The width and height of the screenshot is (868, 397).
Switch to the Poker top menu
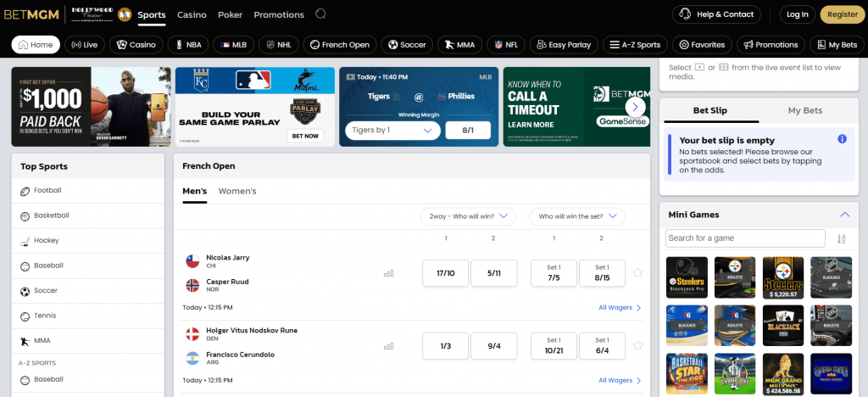pos(230,15)
